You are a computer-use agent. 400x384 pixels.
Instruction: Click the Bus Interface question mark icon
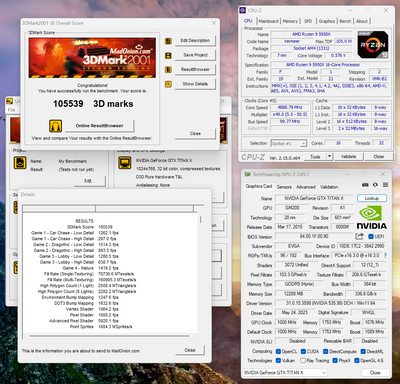point(386,256)
